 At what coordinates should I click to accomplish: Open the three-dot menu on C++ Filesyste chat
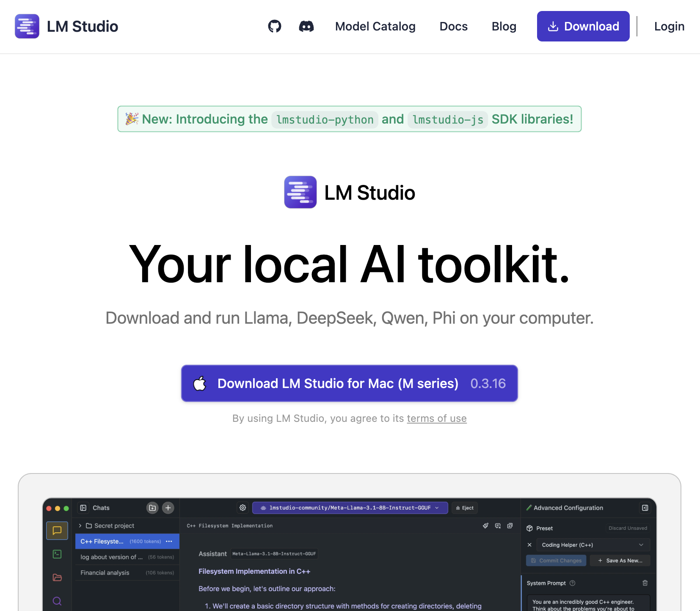(169, 542)
